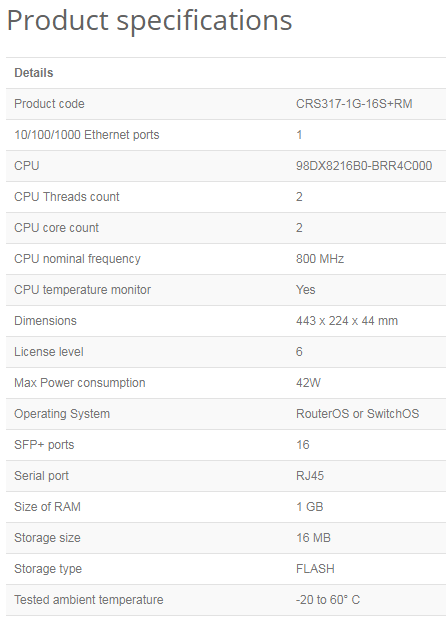Click the Product specifications heading
Viewport: 446px width, 617px height.
tap(150, 20)
